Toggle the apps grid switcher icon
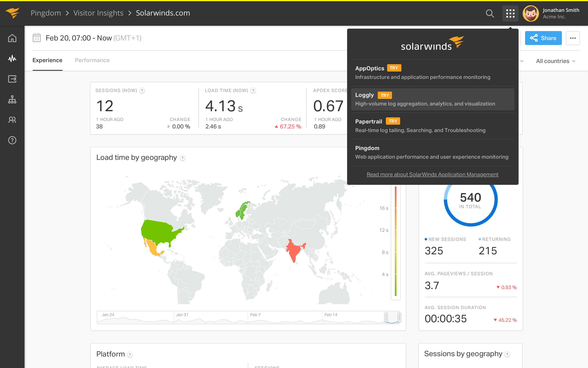This screenshot has width=588, height=368. (510, 13)
